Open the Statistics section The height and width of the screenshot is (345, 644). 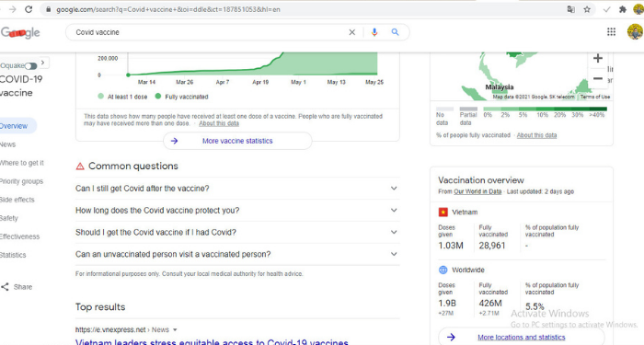(x=13, y=255)
